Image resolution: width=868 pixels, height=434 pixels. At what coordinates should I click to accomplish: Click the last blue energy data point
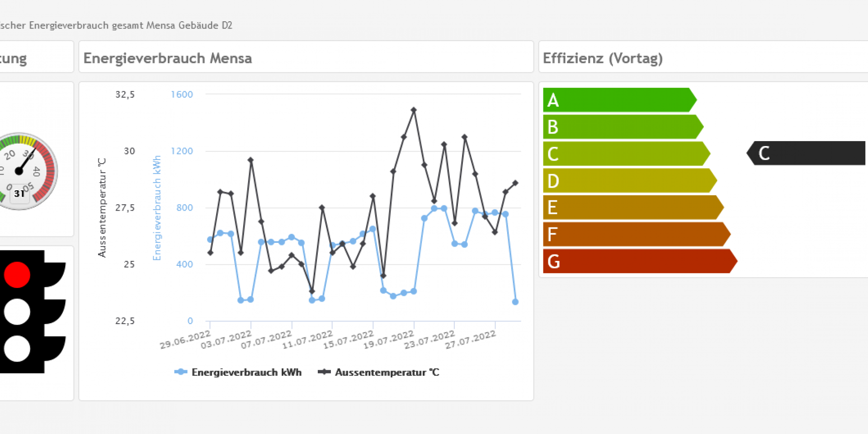point(515,302)
